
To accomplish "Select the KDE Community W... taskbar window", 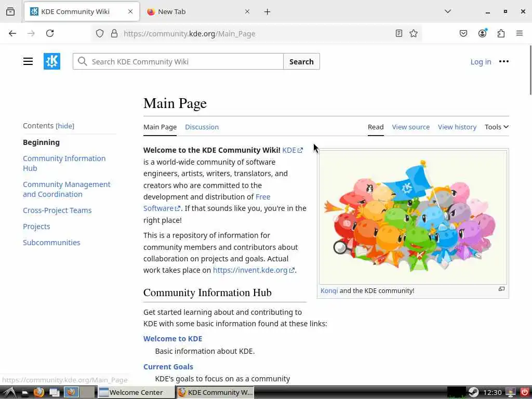I will [x=216, y=393].
